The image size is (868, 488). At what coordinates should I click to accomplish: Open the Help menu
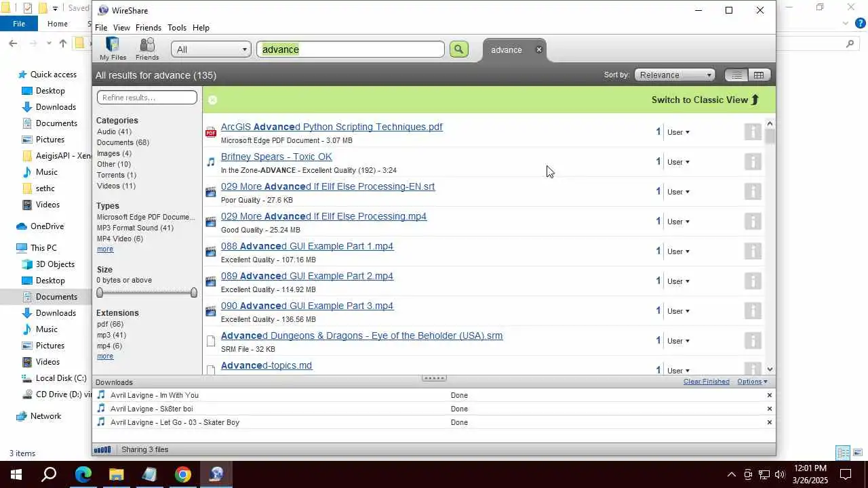201,28
